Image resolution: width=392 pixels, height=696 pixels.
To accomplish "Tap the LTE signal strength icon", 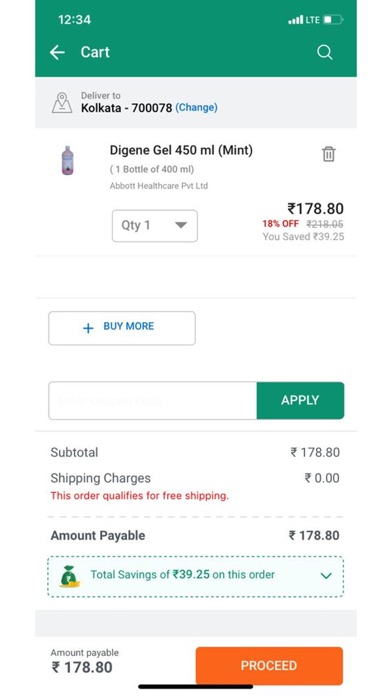I will coord(296,20).
